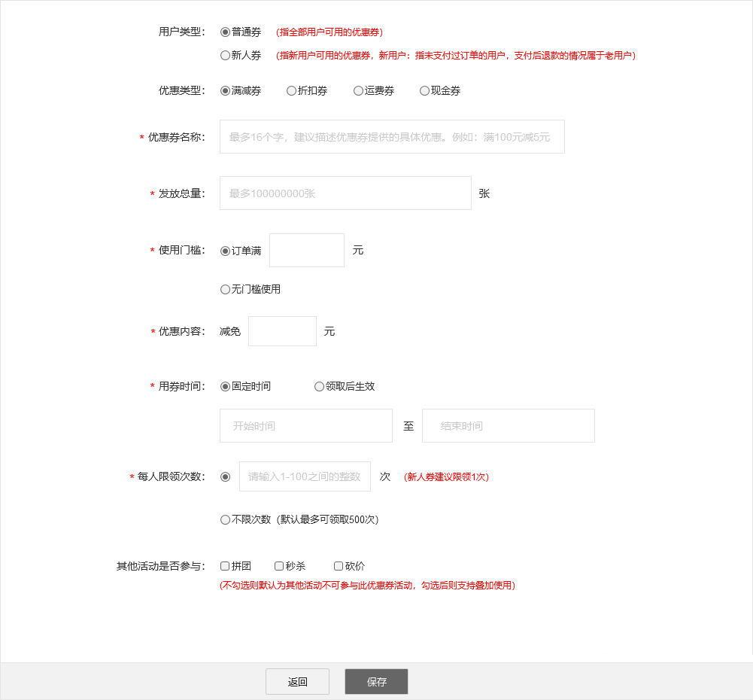Select the limited-times radio beside the 请输入1-100之间的整数 field
This screenshot has width=753, height=700.
pyautogui.click(x=225, y=477)
